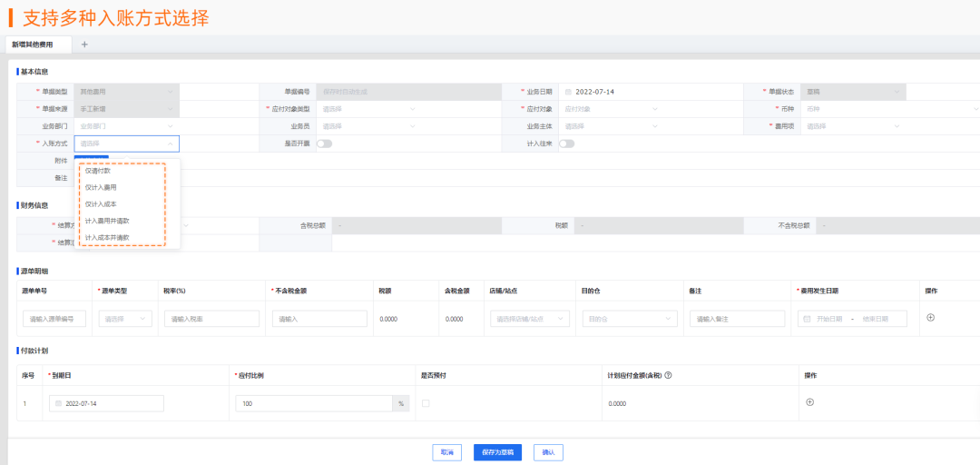Click calendar icon in 业务日期 field
This screenshot has height=465, width=980.
tap(568, 92)
